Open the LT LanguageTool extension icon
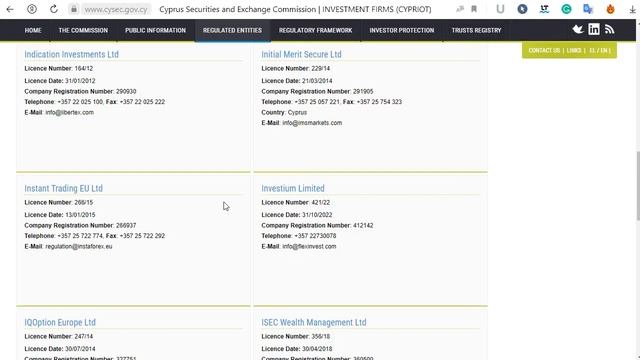This screenshot has height=360, width=640. (544, 9)
